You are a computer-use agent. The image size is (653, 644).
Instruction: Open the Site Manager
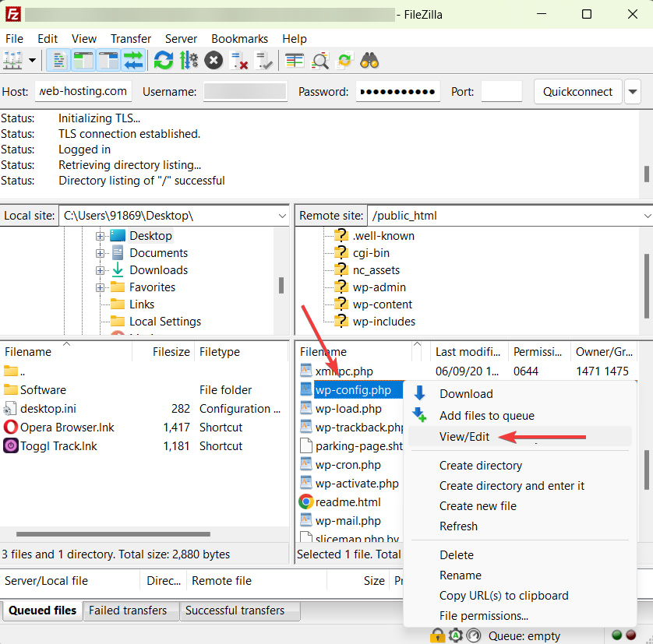[12, 60]
